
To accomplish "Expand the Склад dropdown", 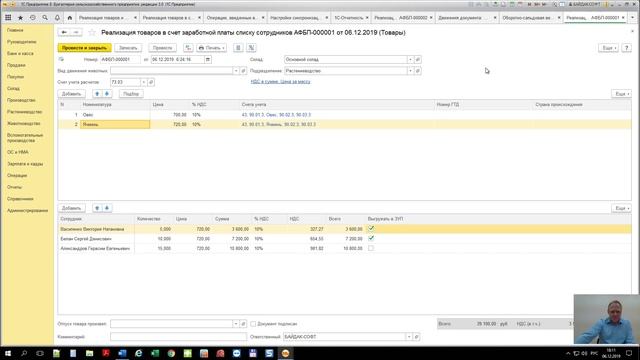I will click(x=410, y=60).
